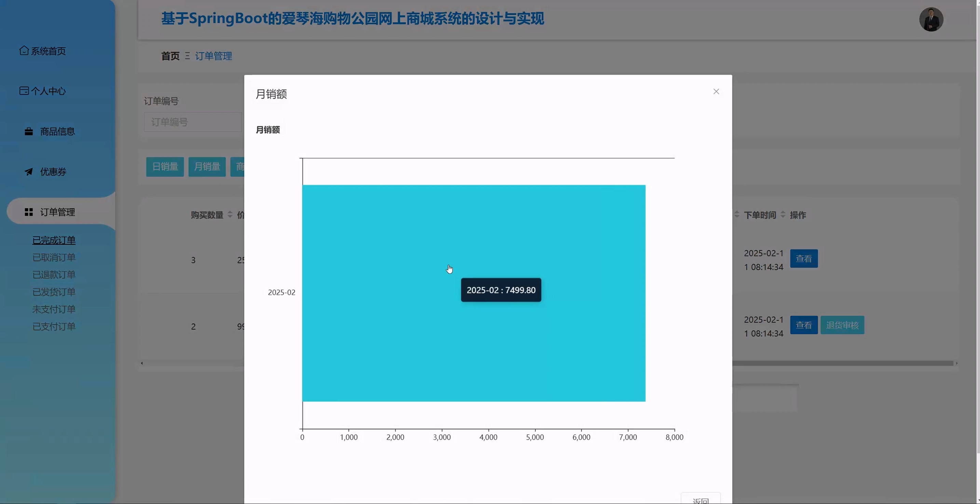Collapse the 订单管理 sidebar menu
Viewport: 980px width, 504px height.
click(x=57, y=212)
